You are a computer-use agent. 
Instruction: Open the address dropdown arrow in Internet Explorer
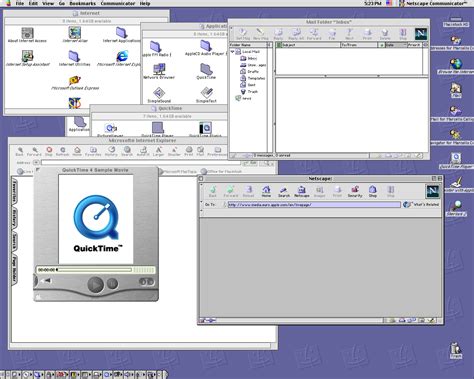[x=36, y=162]
